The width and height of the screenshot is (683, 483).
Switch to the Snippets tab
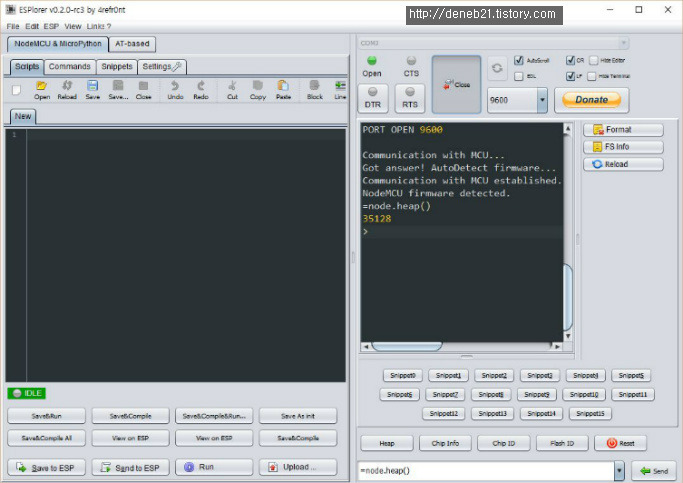117,66
